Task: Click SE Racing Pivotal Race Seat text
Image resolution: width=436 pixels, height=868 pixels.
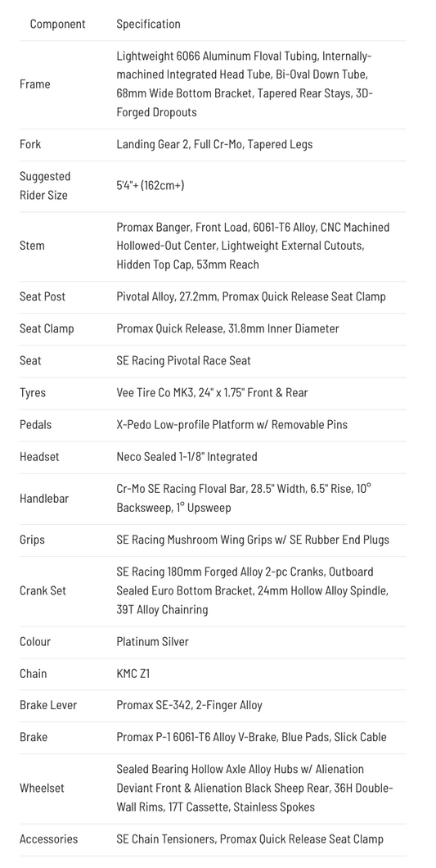Action: pyautogui.click(x=183, y=361)
